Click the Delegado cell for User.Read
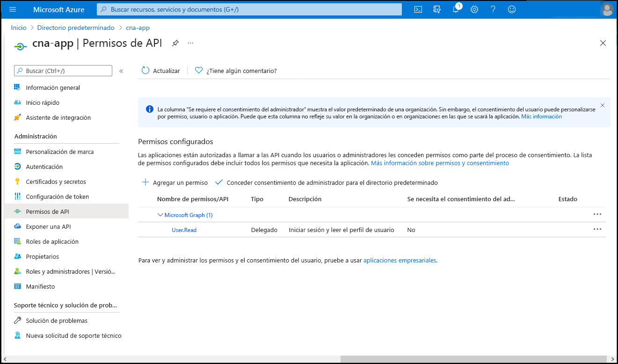 tap(264, 230)
